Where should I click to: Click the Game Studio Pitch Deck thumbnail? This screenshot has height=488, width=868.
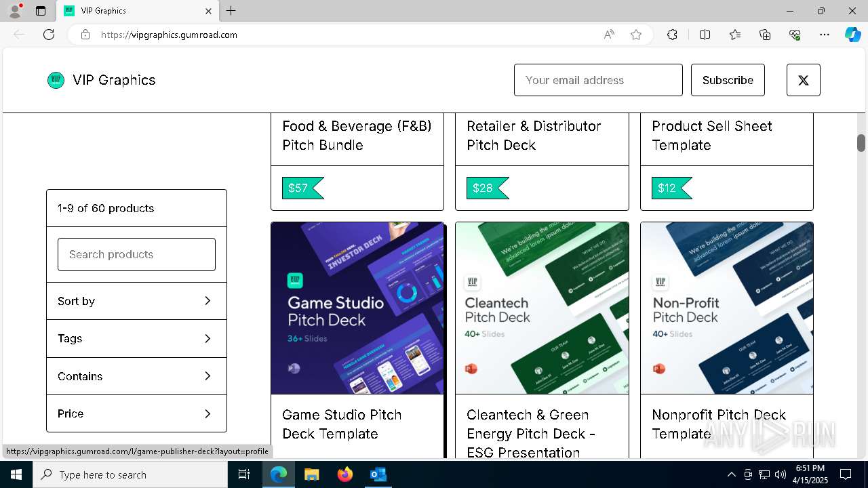click(x=357, y=308)
